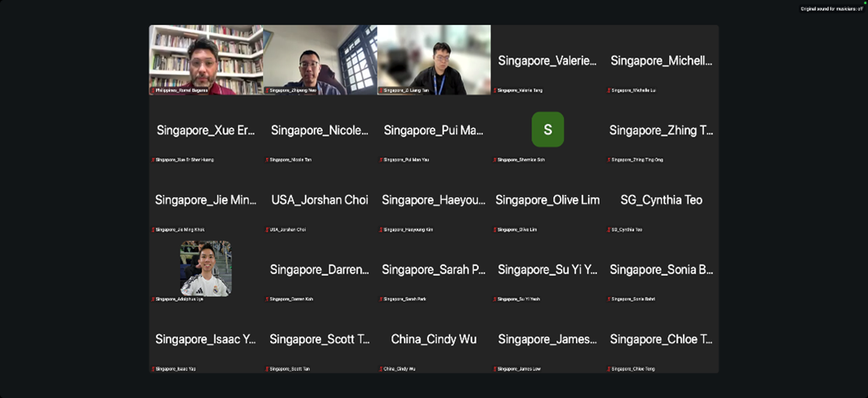Click muted mic icon beside Singapore_Michelle Lu
Viewport: 868px width, 398px height.
[x=609, y=91]
